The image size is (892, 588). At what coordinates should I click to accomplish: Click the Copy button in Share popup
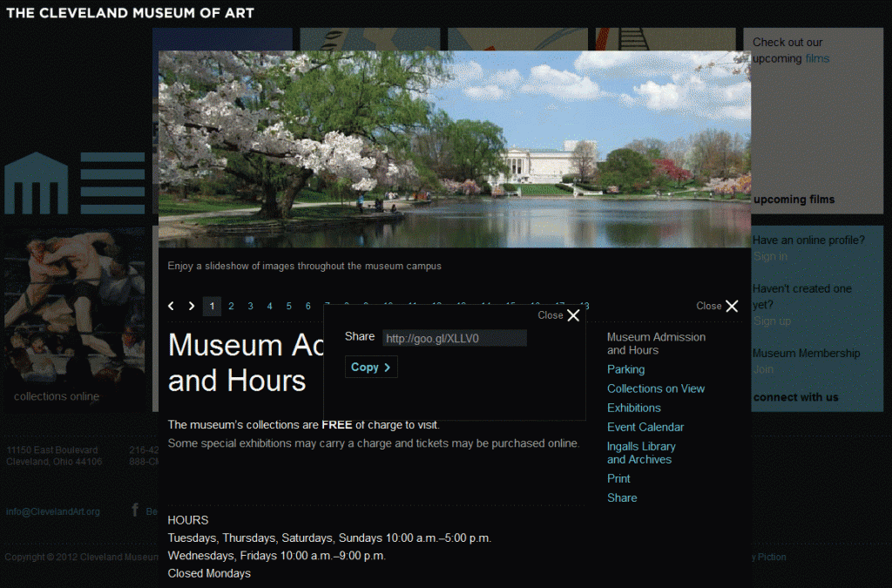(371, 367)
